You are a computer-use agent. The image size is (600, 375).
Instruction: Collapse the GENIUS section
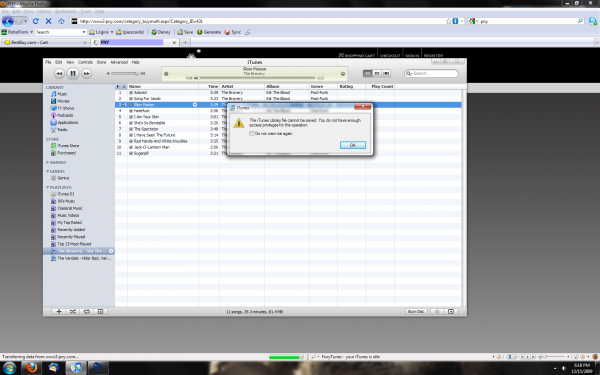coord(47,171)
